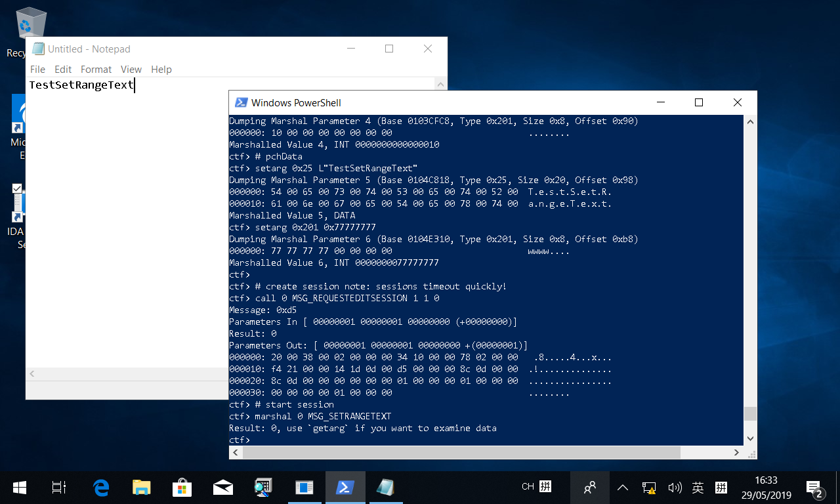Viewport: 840px width, 504px height.
Task: Click PowerShell vertical scrollbar down arrow
Action: (x=750, y=438)
